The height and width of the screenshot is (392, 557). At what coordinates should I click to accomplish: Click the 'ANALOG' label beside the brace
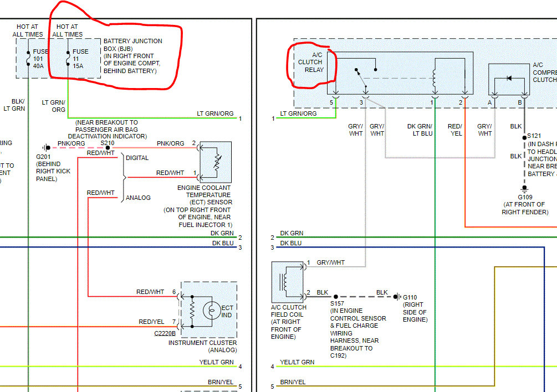pyautogui.click(x=138, y=198)
